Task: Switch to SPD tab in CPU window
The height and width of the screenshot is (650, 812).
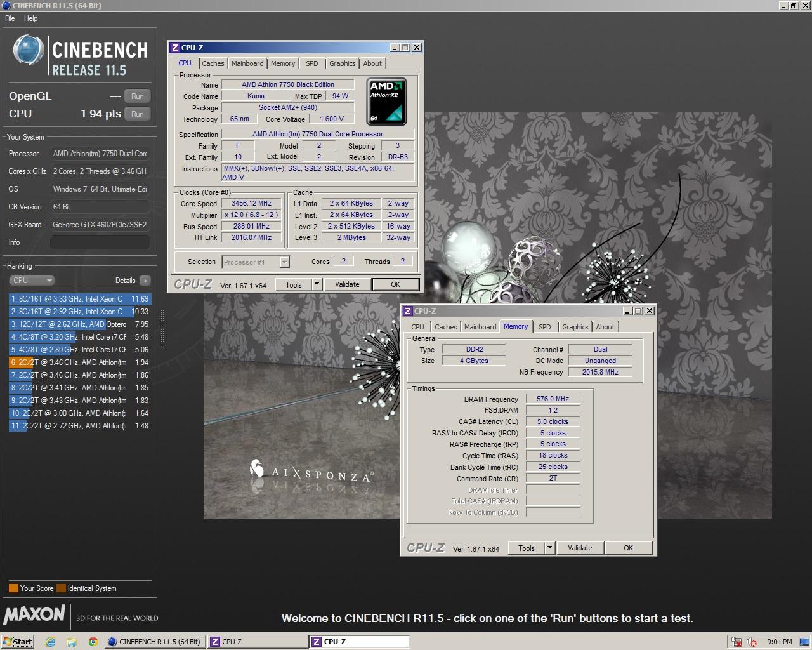Action: point(311,63)
